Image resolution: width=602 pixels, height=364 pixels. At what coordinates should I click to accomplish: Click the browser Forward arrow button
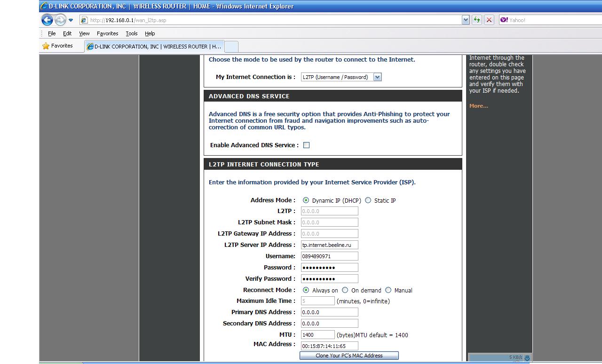60,20
